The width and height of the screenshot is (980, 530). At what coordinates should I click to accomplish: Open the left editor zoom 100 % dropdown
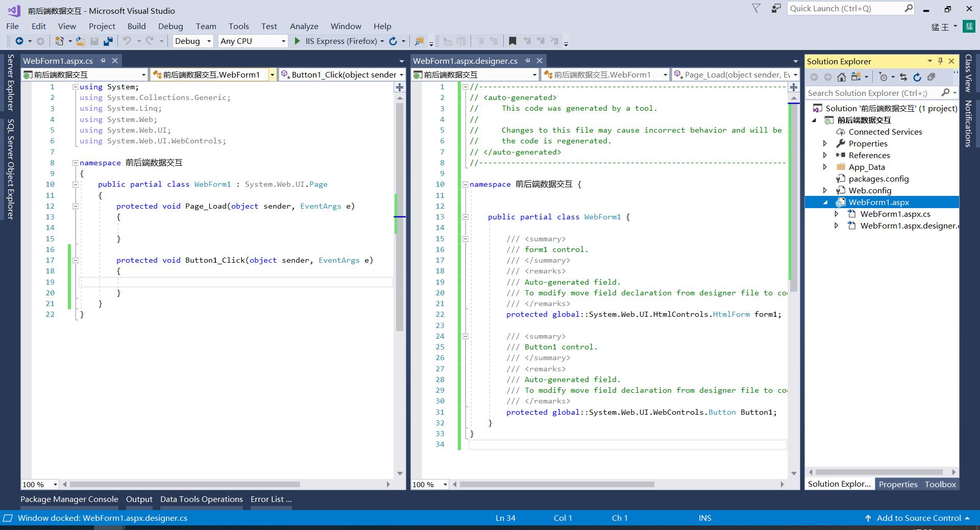coord(55,484)
